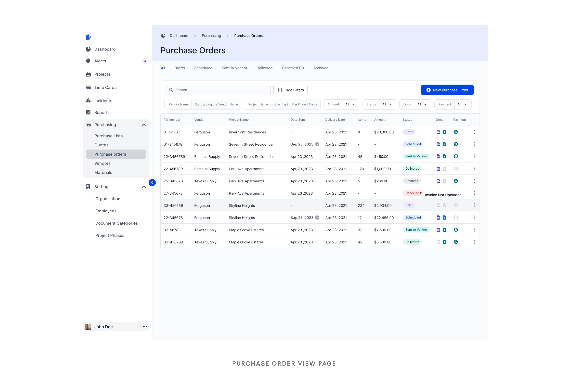Click the app logo at the top of the sidebar
This screenshot has height=392, width=568.
(88, 37)
